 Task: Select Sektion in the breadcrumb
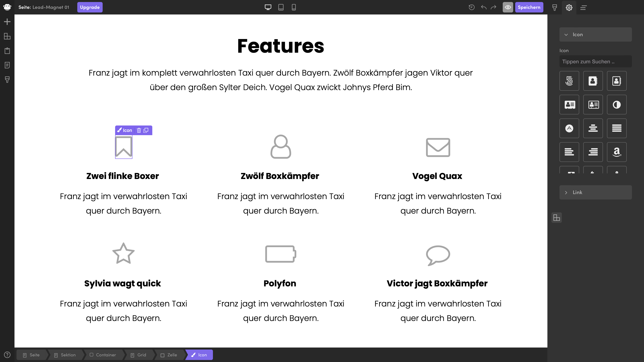pyautogui.click(x=65, y=355)
